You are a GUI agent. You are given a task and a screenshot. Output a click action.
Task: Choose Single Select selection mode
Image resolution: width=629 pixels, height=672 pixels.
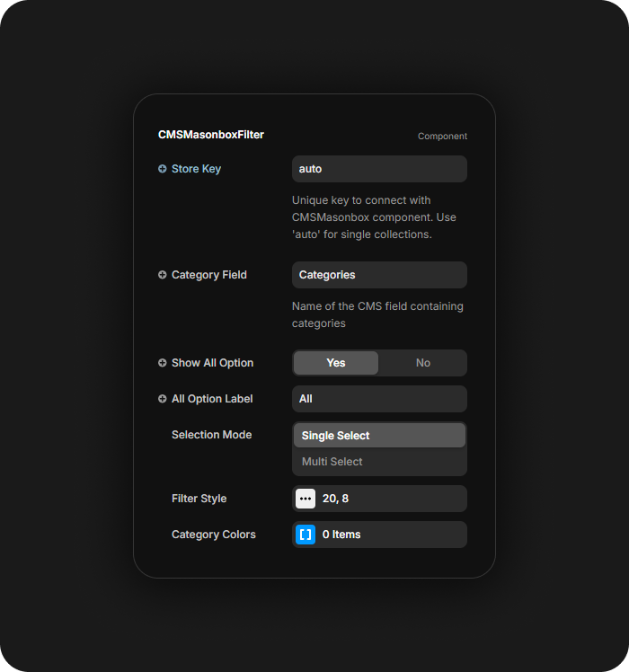pyautogui.click(x=379, y=436)
